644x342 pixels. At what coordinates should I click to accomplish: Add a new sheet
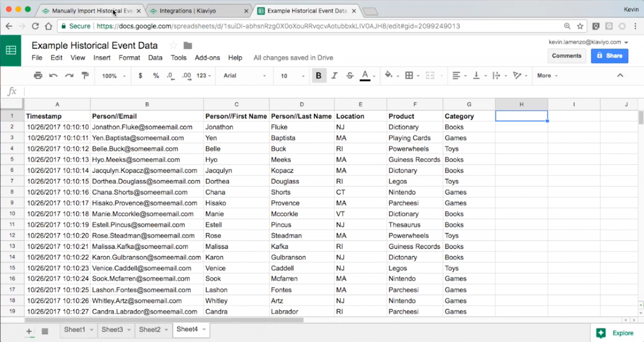[29, 331]
